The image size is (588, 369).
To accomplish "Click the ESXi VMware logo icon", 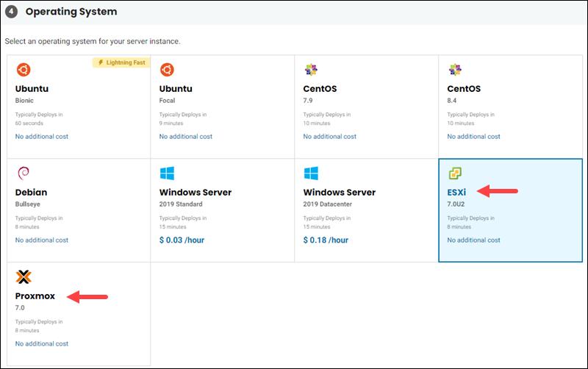I will (x=455, y=173).
